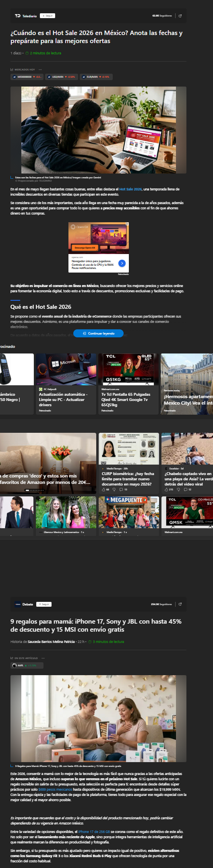The height and width of the screenshot is (868, 213).
Task: Click the Debate publisher logo
Action: [18, 604]
